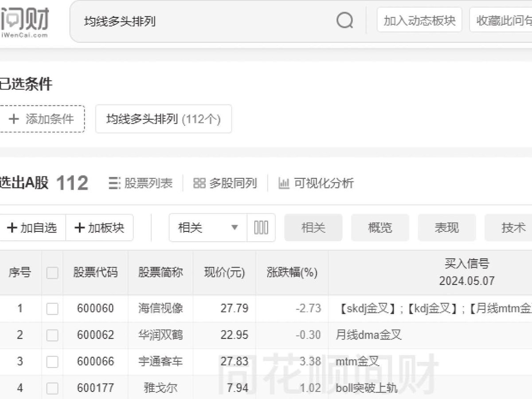Click the column layout settings icon
The image size is (532, 399).
click(x=261, y=228)
